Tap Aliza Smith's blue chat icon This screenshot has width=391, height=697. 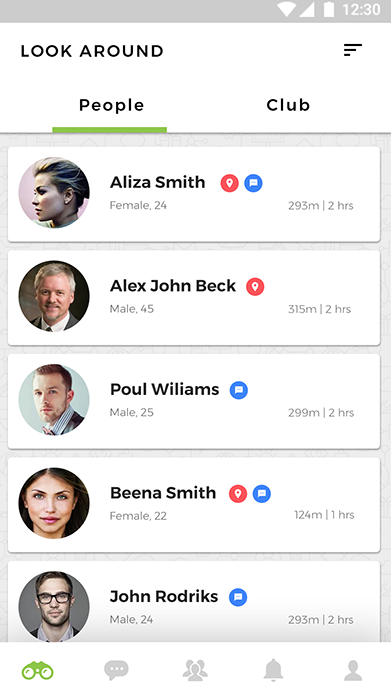coord(253,183)
